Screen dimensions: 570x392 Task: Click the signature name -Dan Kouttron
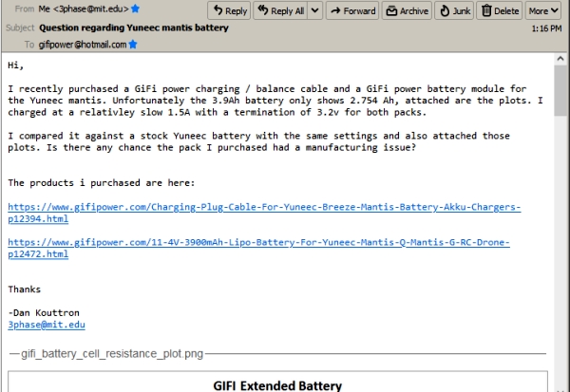coord(44,313)
